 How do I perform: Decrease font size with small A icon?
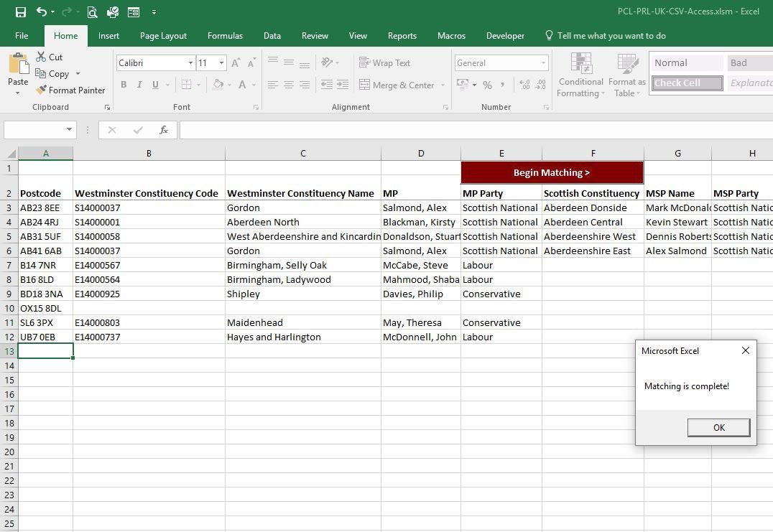[251, 62]
